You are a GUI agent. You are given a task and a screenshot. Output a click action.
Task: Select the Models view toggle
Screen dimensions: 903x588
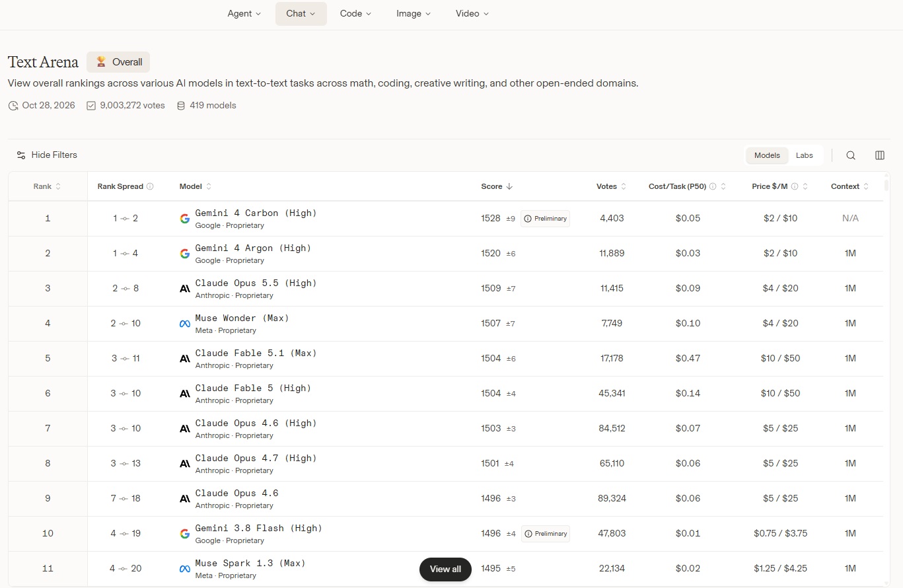point(767,155)
